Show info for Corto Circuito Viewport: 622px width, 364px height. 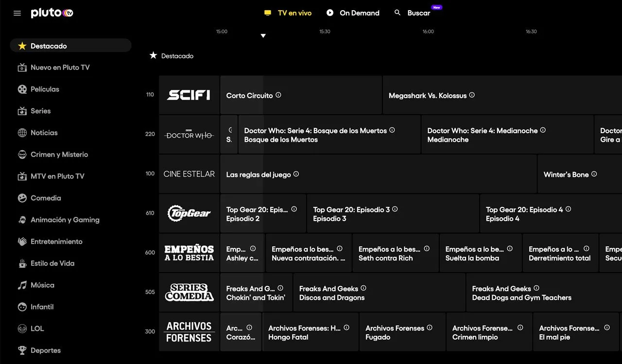tap(278, 95)
